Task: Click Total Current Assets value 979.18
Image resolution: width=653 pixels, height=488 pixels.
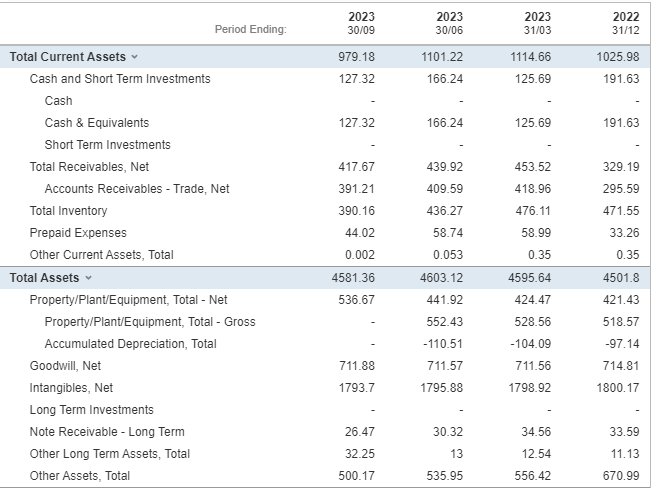Action: coord(356,57)
